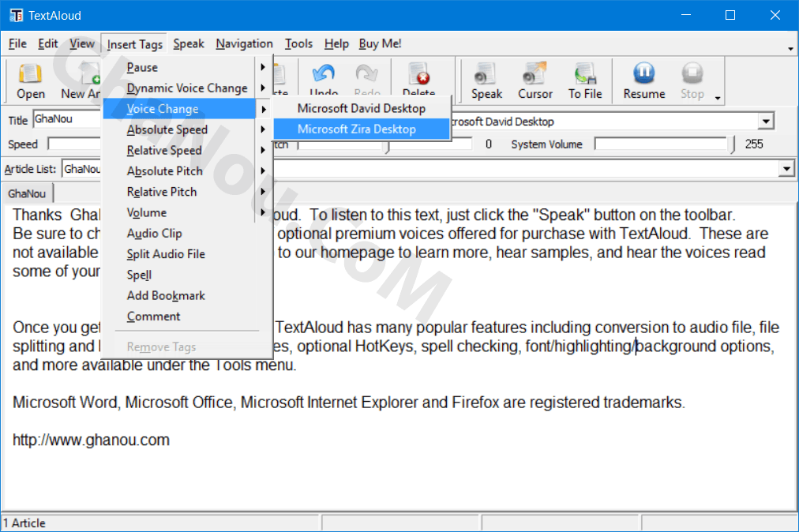This screenshot has width=799, height=532.
Task: Open toolbar options arrow beside Stop
Action: (x=718, y=98)
